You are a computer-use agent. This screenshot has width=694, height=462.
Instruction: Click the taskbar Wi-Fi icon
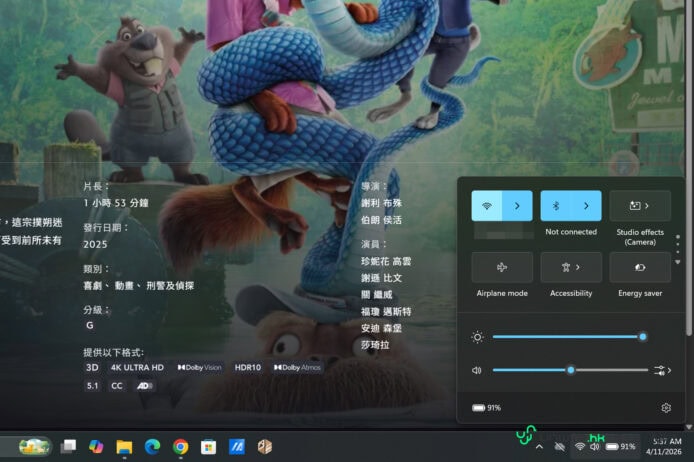[579, 447]
